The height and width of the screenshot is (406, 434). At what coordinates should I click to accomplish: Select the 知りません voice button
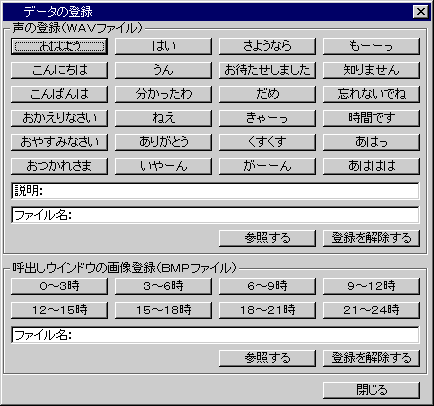coord(371,70)
